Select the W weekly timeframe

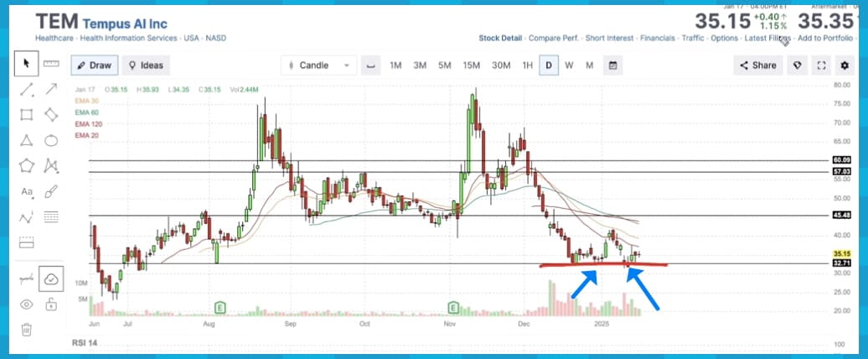coord(569,65)
